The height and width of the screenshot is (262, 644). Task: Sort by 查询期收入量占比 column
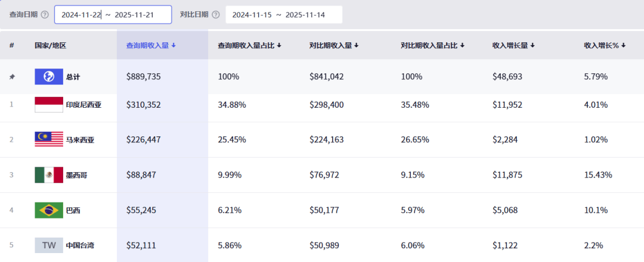click(249, 45)
